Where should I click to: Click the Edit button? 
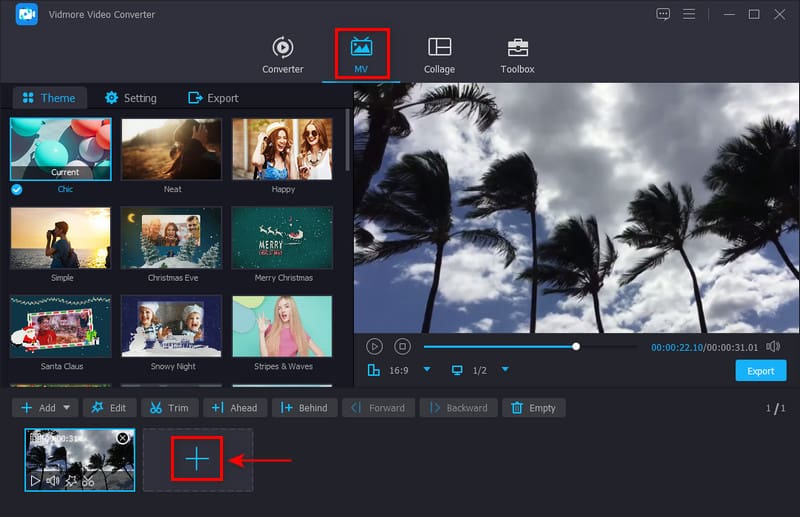109,408
